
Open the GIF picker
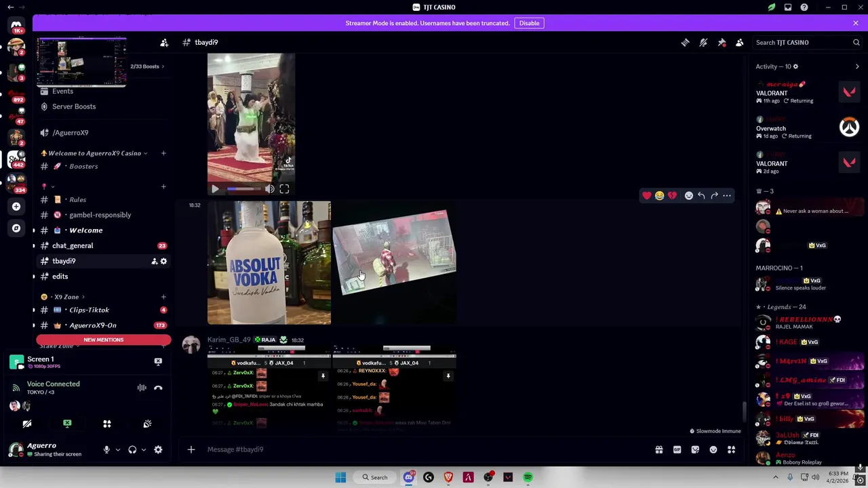(x=677, y=449)
